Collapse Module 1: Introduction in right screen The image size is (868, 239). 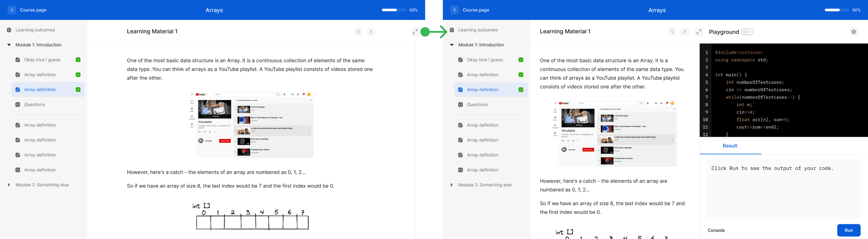452,45
